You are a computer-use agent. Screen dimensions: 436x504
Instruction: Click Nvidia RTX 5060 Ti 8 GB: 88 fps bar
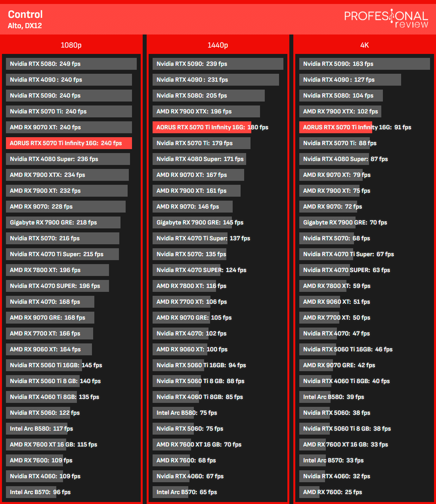pyautogui.click(x=176, y=381)
